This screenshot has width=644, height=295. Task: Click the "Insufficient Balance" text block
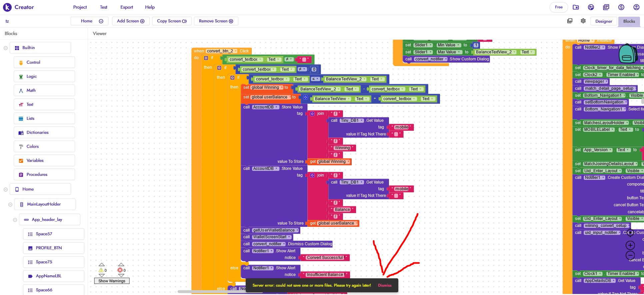(325, 275)
